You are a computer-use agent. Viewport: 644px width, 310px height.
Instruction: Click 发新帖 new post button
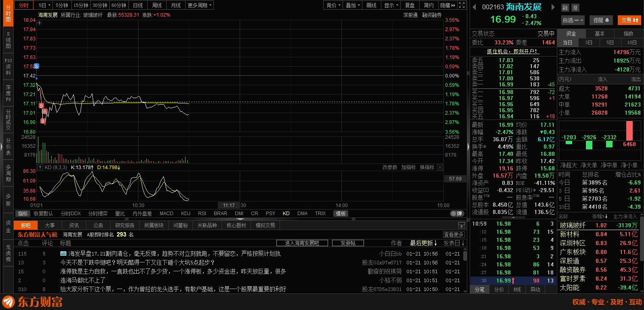coord(348,243)
